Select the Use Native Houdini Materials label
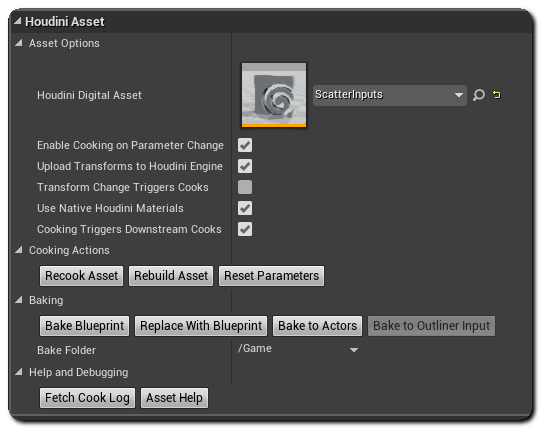Image resolution: width=540 pixels, height=428 pixels. tap(110, 208)
